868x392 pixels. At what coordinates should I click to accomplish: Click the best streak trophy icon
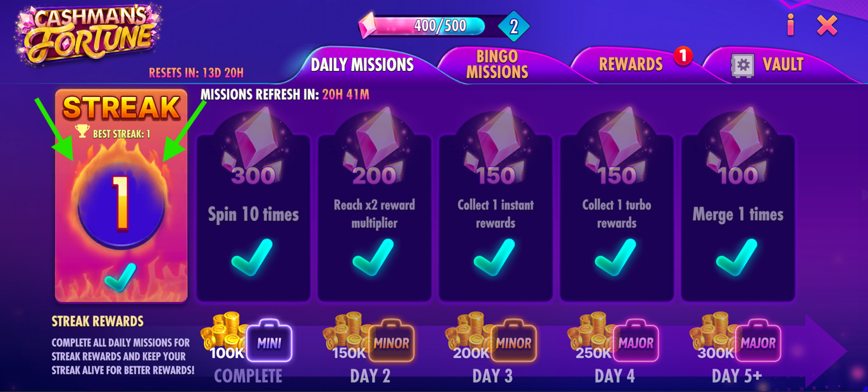click(82, 131)
